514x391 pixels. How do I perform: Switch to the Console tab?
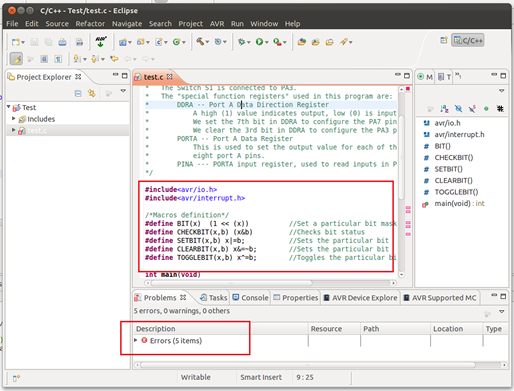[250, 298]
